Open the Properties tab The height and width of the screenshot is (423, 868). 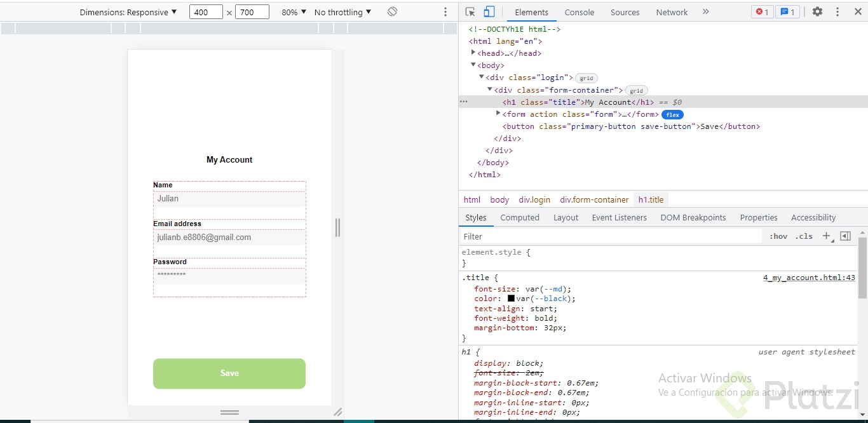click(x=759, y=217)
